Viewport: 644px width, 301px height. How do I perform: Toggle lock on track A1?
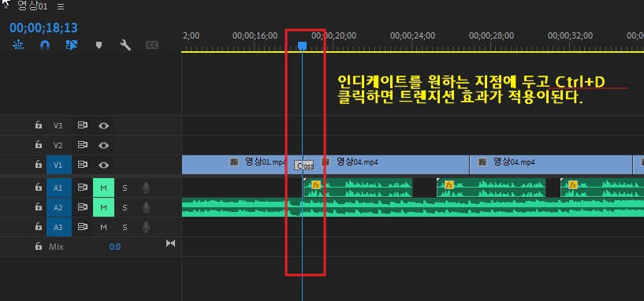pyautogui.click(x=38, y=188)
